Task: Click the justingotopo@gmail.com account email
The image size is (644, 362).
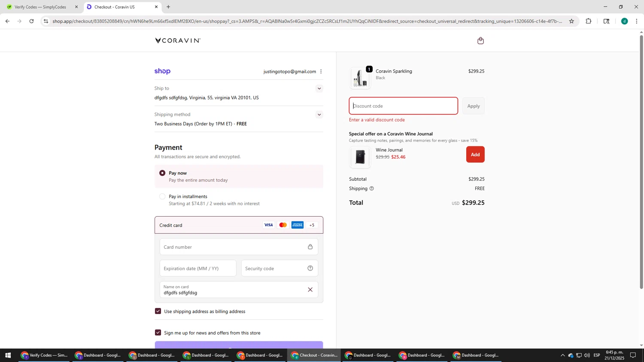Action: click(290, 72)
